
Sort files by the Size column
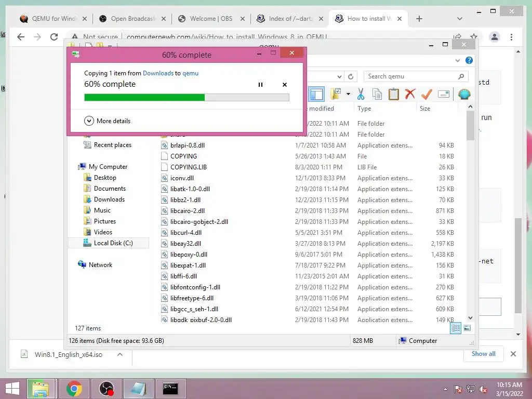tap(425, 109)
